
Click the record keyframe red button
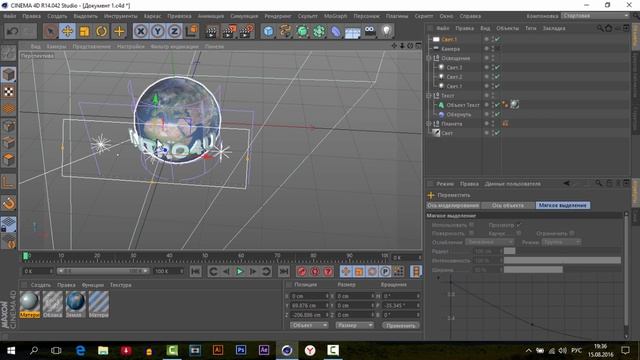(x=302, y=271)
